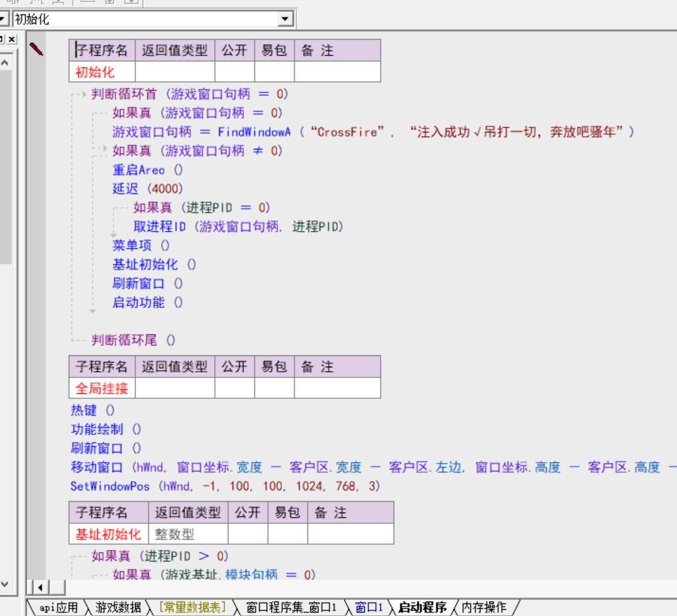Click 备注 cell of 全局挂接 subroutine
Viewport: 677px width, 616px height.
tap(337, 388)
